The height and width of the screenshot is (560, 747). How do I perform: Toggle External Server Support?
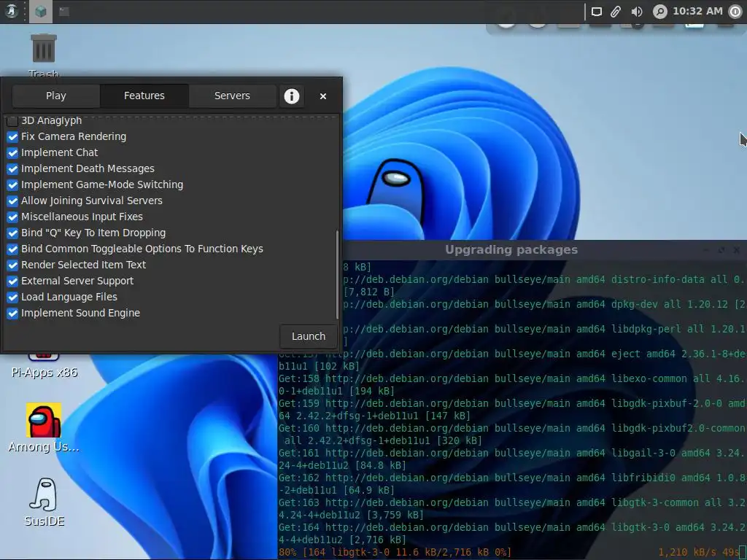pyautogui.click(x=12, y=281)
